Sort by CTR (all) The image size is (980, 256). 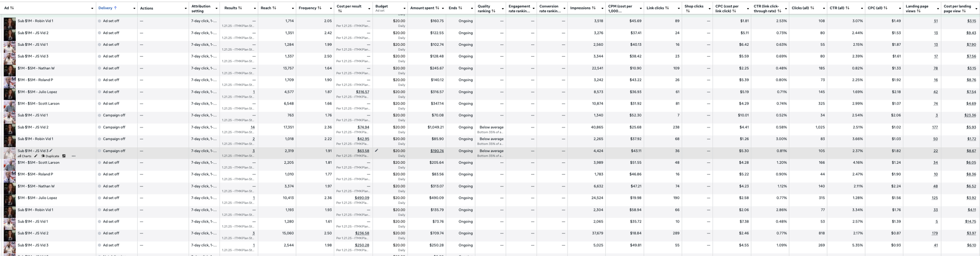[848, 8]
